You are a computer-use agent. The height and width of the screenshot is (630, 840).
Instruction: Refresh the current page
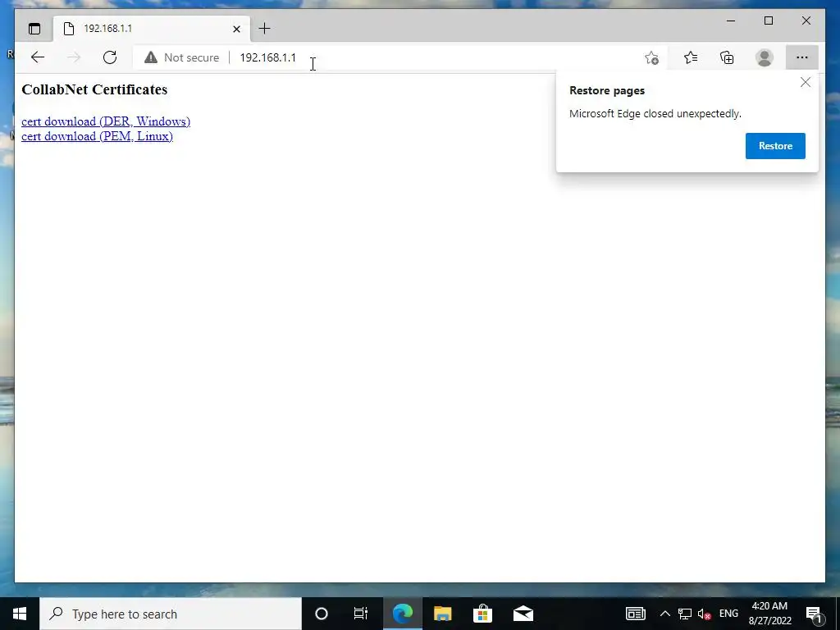110,57
